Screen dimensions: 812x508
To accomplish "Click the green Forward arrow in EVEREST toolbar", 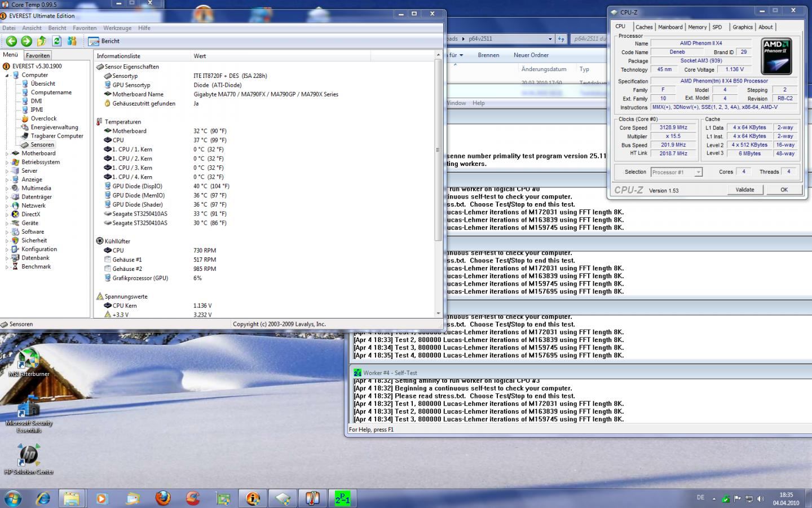I will point(27,41).
